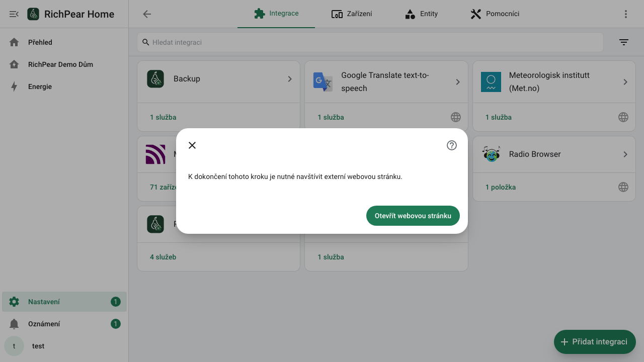Open 1 služba link under Met.no
The height and width of the screenshot is (362, 644).
pyautogui.click(x=499, y=117)
